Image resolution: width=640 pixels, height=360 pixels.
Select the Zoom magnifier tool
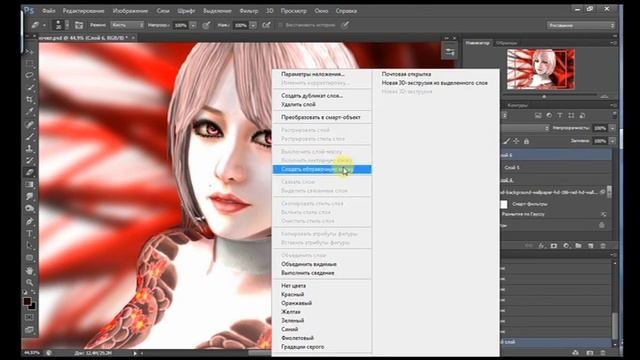pyautogui.click(x=29, y=282)
